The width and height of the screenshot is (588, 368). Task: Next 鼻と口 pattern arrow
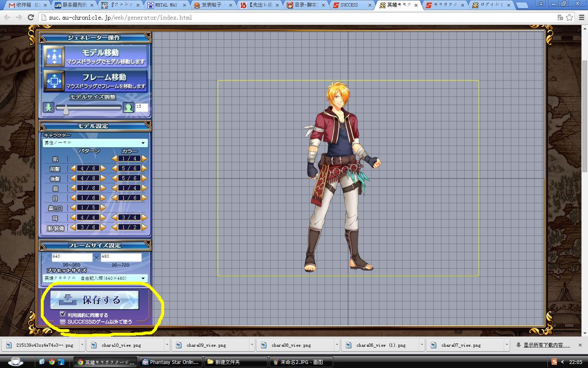click(x=103, y=208)
